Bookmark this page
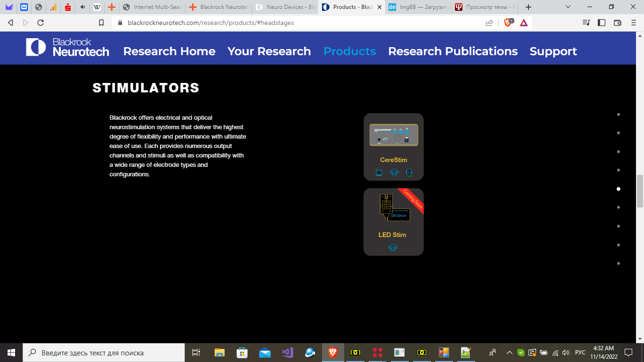This screenshot has height=362, width=644. tap(101, 23)
